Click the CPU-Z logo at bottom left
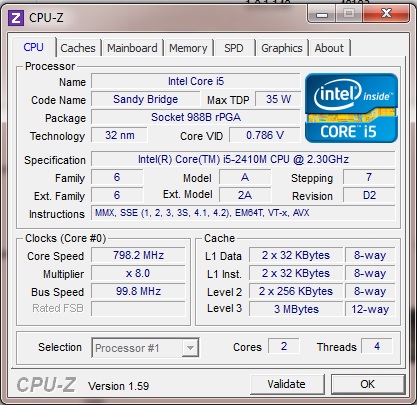 pyautogui.click(x=46, y=385)
